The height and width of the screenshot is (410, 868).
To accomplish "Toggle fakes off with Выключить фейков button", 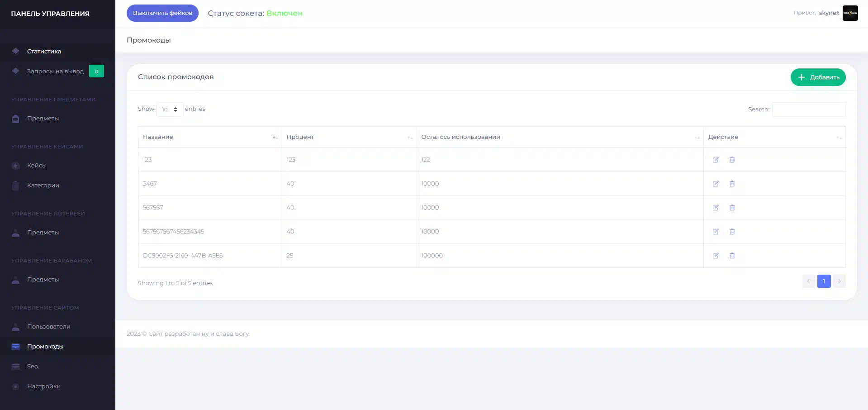I will tap(162, 13).
